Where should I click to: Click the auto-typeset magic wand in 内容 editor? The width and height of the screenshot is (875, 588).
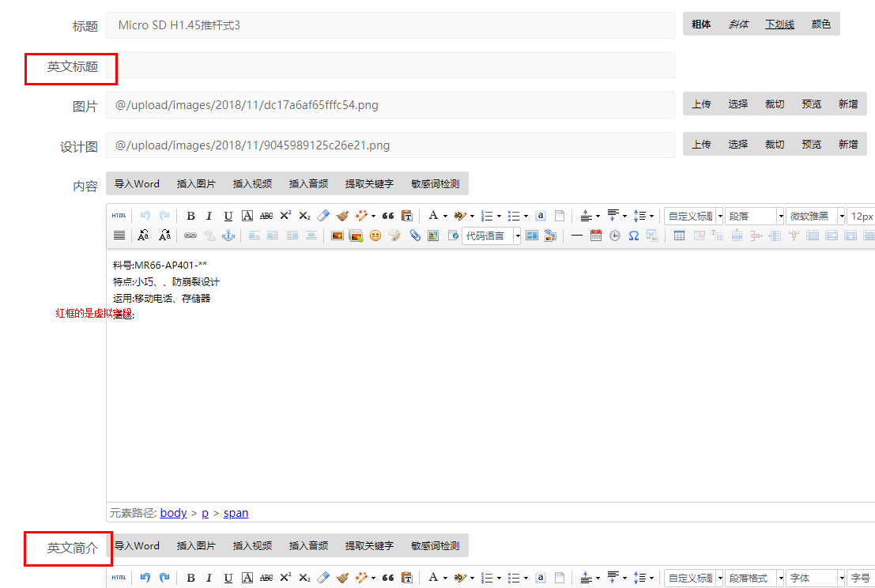click(361, 215)
